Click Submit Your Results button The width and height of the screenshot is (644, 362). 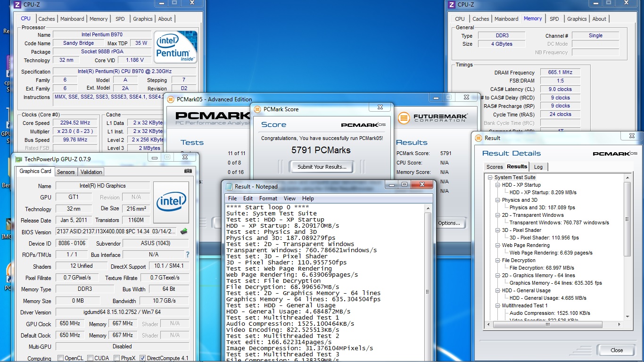(x=322, y=166)
